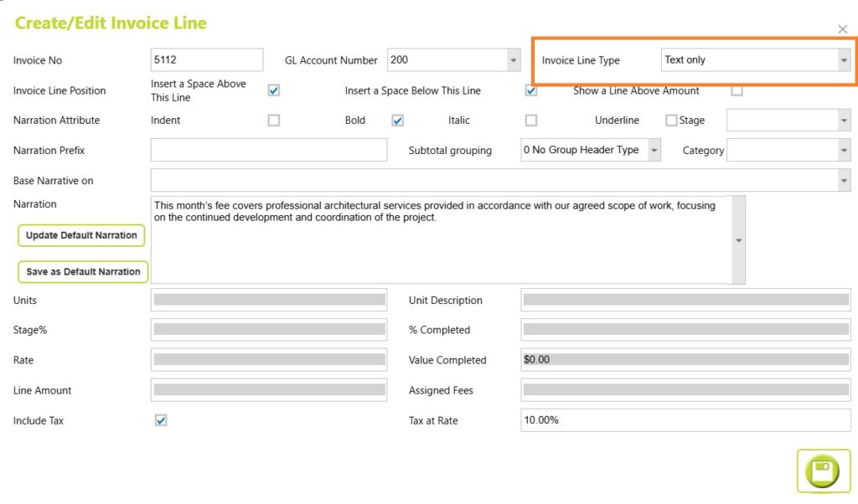858x504 pixels.
Task: Click Update Default Narration button
Action: [x=81, y=235]
